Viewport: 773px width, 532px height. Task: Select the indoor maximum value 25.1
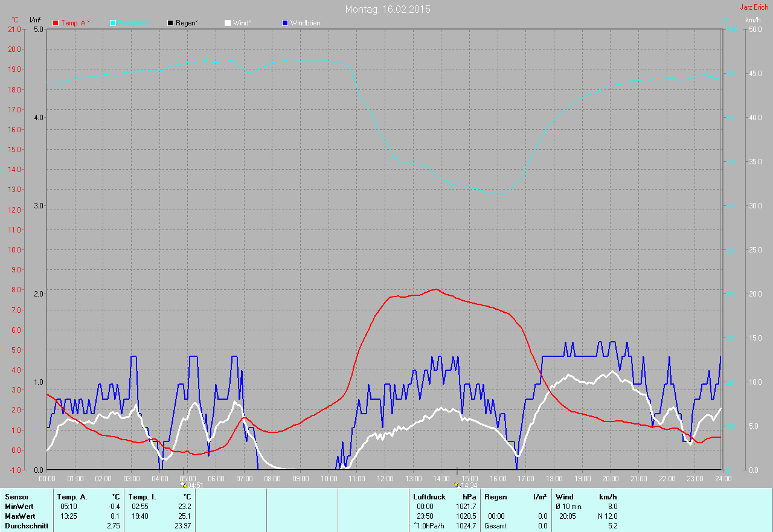184,516
